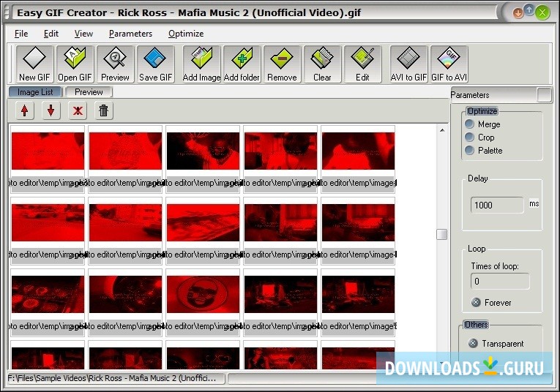
Task: Click the status bar file path text
Action: 112,378
